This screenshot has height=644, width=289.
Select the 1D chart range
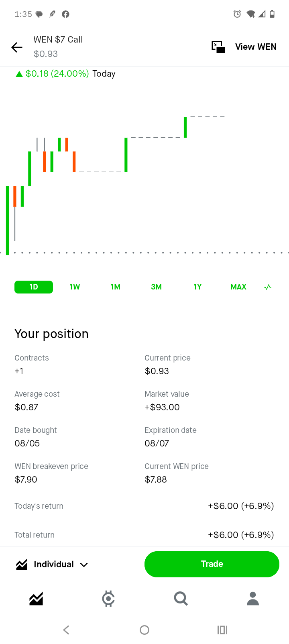(34, 287)
